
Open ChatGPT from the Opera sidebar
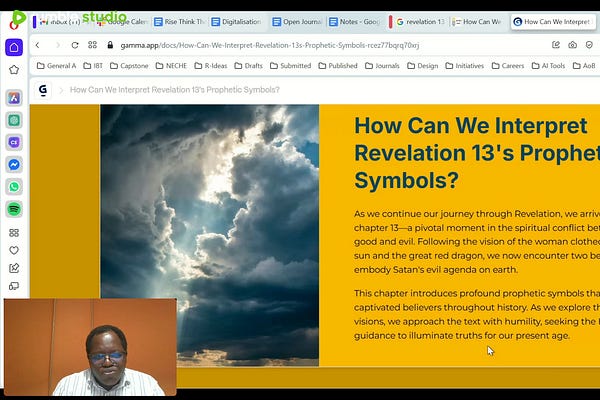point(14,120)
